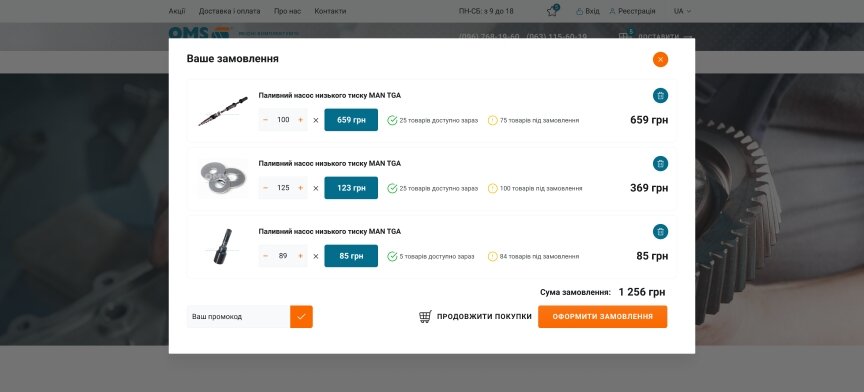
Task: Expand the UA language dropdown
Action: click(682, 11)
